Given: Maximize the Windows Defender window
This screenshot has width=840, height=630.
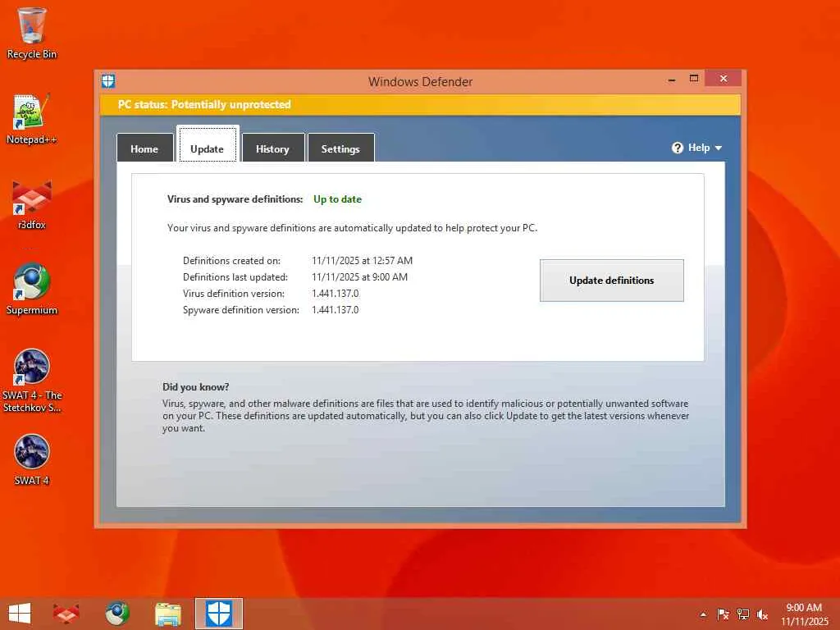Looking at the screenshot, I should (x=694, y=79).
